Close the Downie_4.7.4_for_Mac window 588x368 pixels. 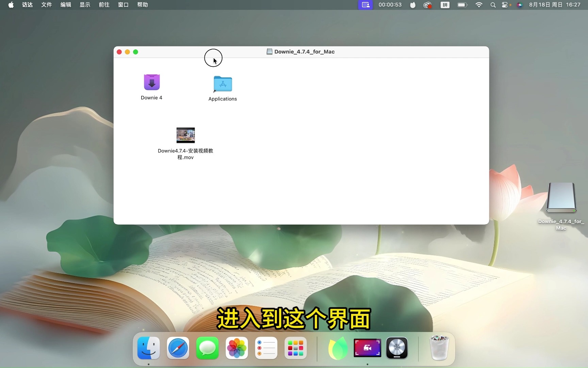click(119, 52)
